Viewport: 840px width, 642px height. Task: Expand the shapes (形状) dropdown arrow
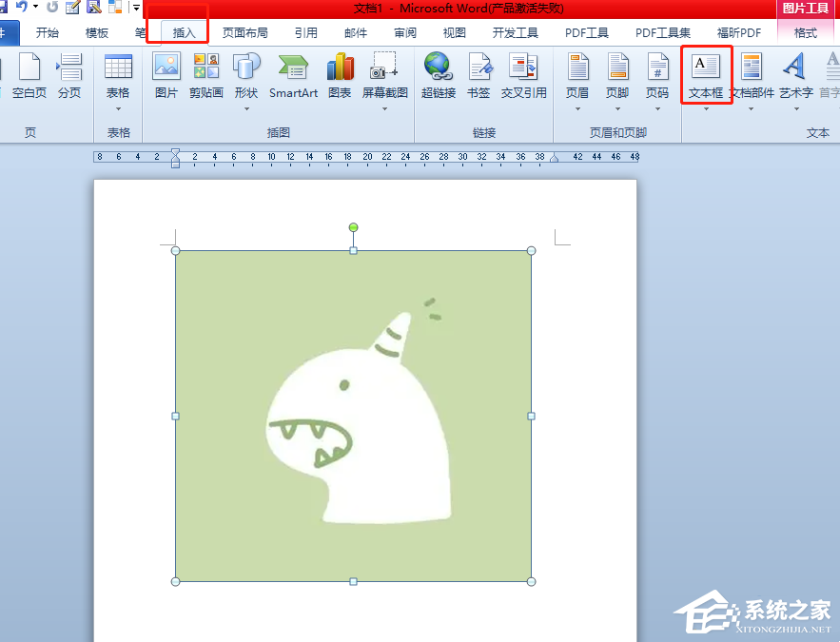(x=247, y=109)
